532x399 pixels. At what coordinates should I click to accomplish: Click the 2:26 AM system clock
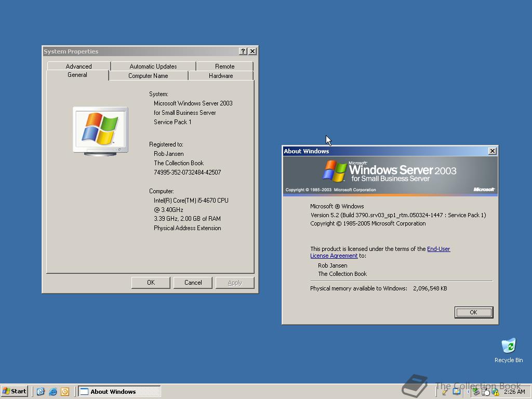(x=514, y=392)
